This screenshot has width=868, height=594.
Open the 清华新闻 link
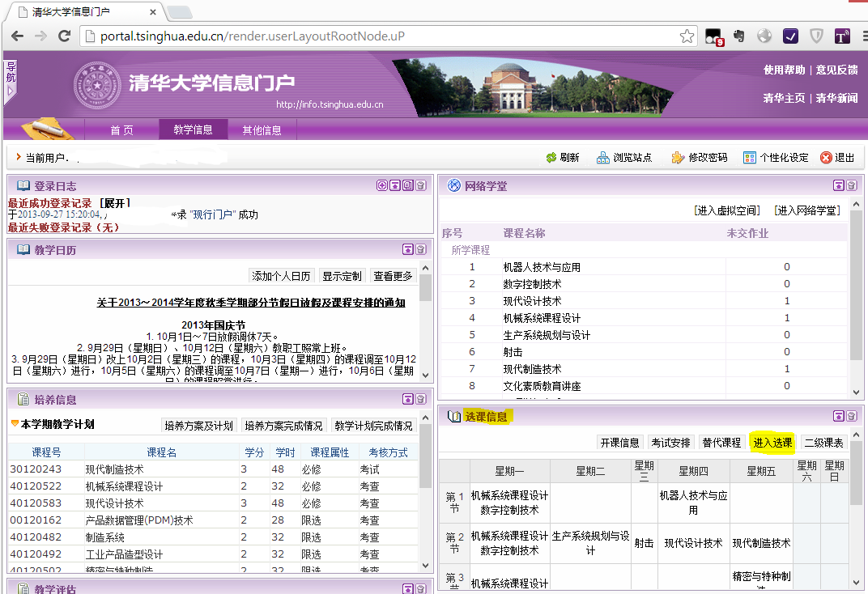(x=837, y=98)
